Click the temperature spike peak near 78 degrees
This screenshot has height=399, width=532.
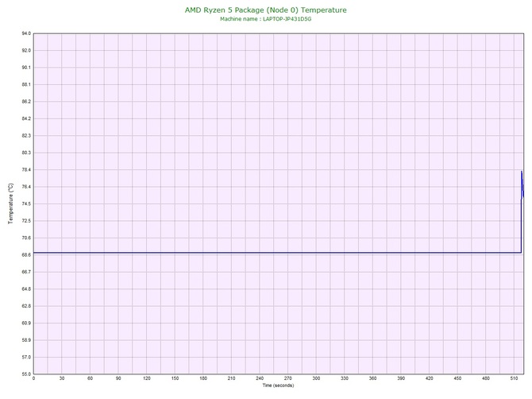pyautogui.click(x=522, y=172)
